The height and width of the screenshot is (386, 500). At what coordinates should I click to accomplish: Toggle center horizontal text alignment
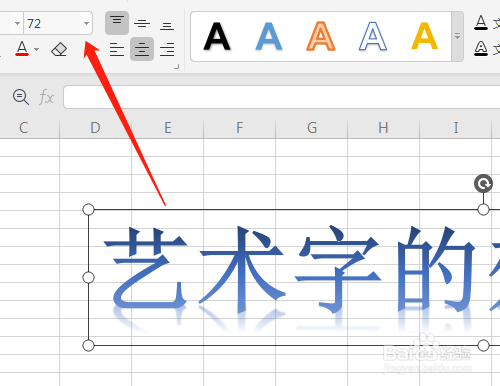click(142, 49)
